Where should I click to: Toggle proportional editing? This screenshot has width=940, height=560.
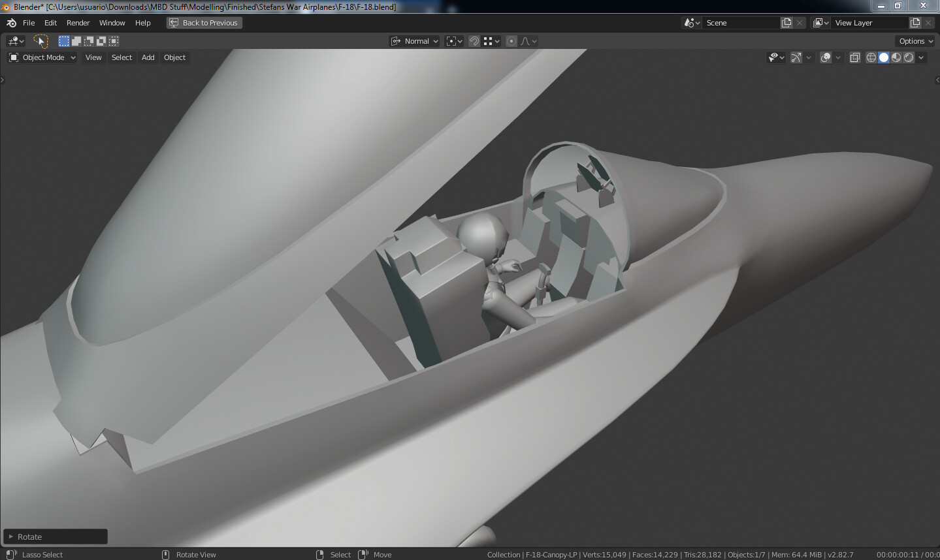click(x=511, y=41)
